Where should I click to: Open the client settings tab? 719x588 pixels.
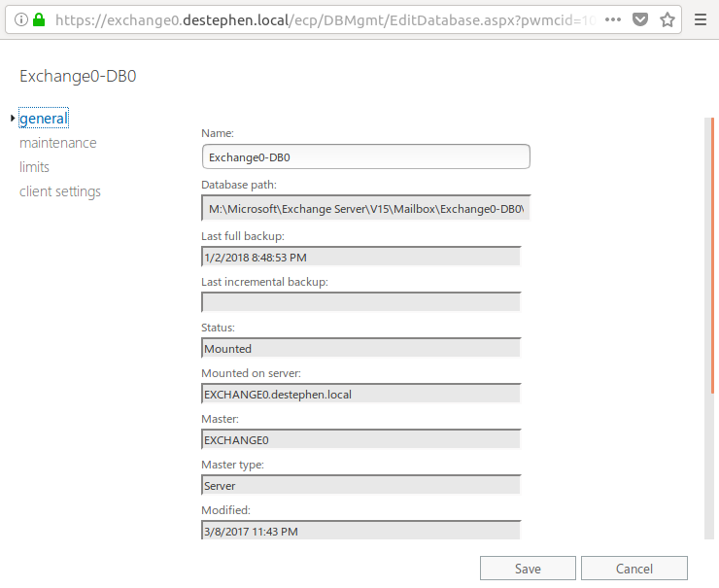point(60,191)
